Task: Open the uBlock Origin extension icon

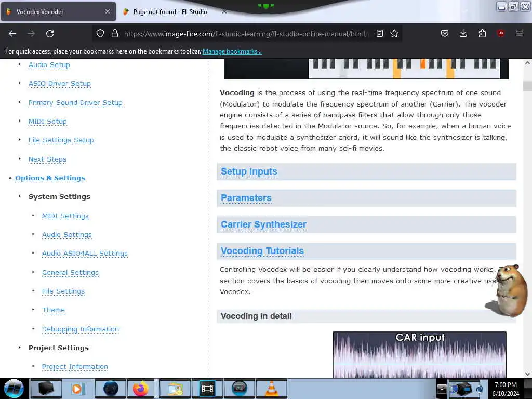Action: (x=500, y=33)
